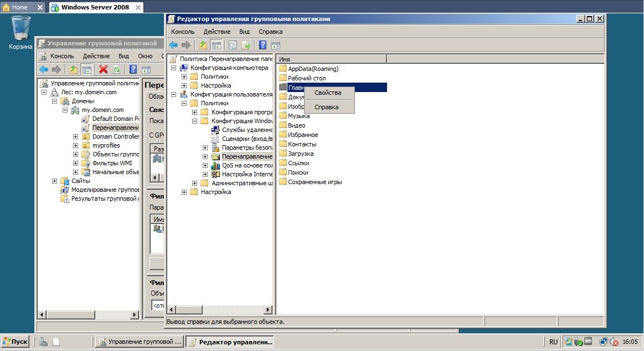Click the clock showing 16:05
Viewport: 644px width, 351px height.
(630, 342)
